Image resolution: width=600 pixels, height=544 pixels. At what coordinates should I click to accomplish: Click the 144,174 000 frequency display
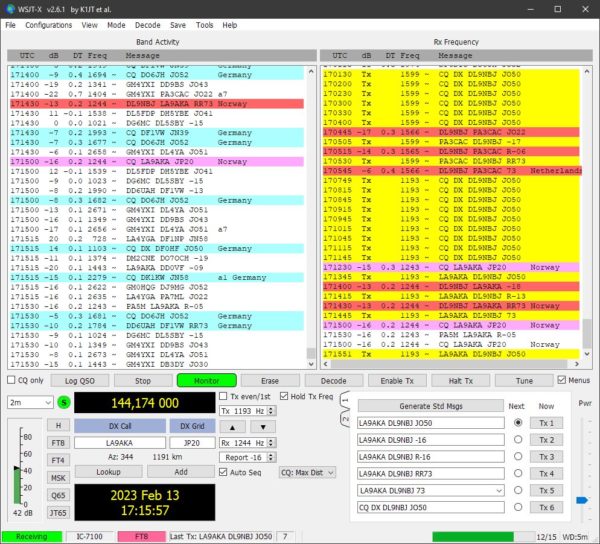[145, 403]
